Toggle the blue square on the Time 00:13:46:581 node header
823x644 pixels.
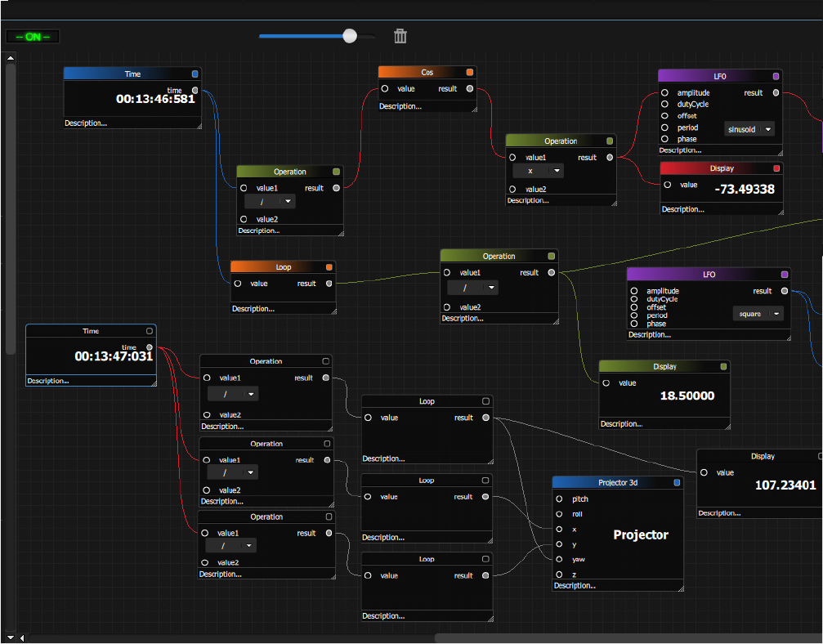pos(195,74)
